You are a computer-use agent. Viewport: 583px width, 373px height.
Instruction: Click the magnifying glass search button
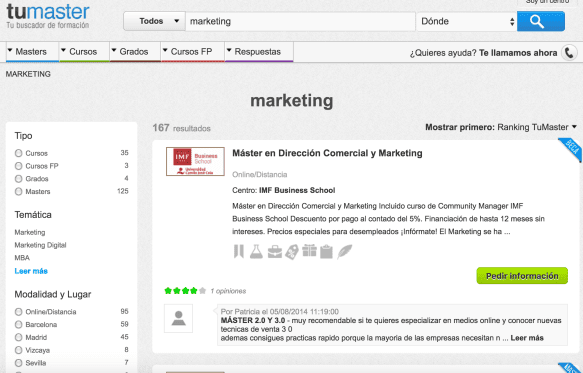coord(541,21)
